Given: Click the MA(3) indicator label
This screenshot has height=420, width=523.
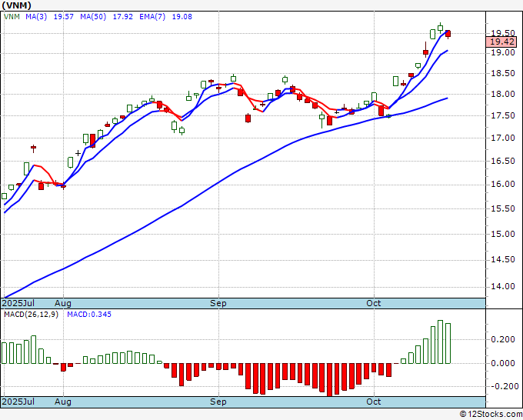Looking at the screenshot, I should (36, 17).
